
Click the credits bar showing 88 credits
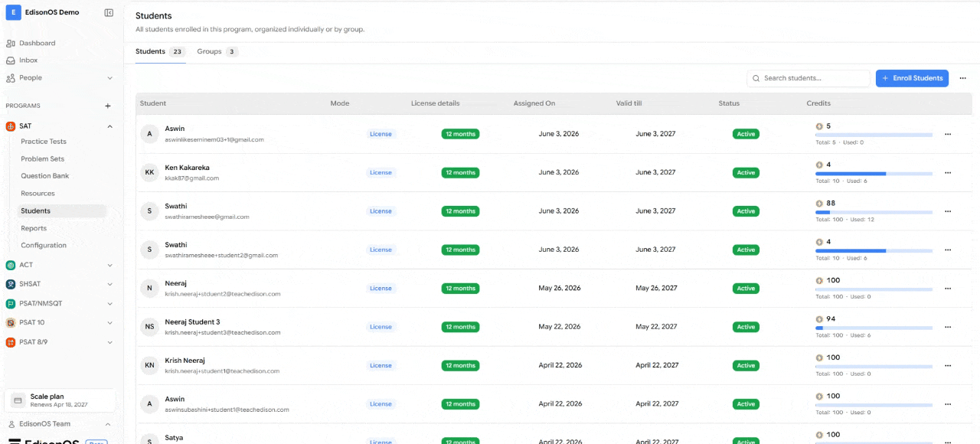point(874,212)
